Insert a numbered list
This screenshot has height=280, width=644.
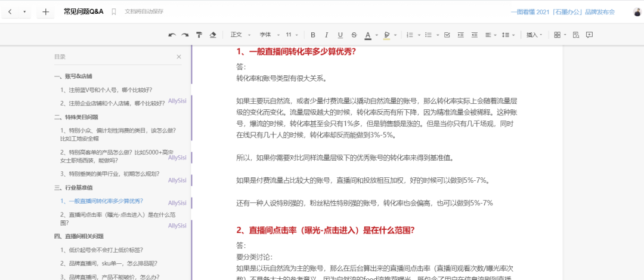pyautogui.click(x=410, y=35)
